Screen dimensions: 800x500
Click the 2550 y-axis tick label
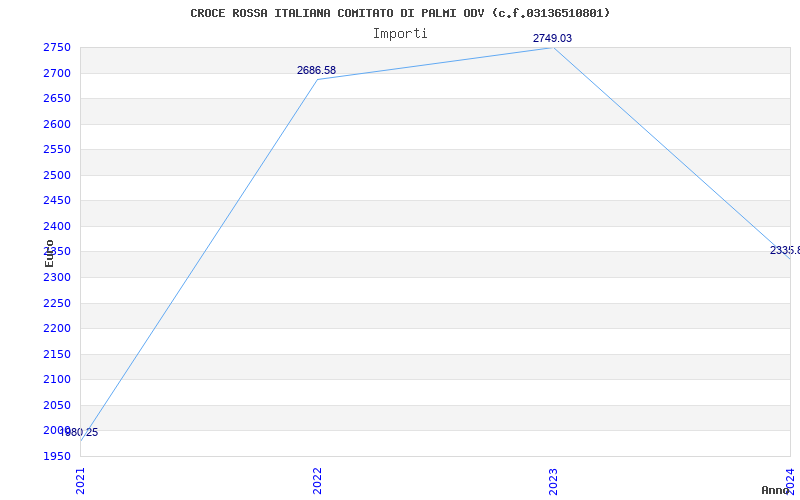(57, 149)
